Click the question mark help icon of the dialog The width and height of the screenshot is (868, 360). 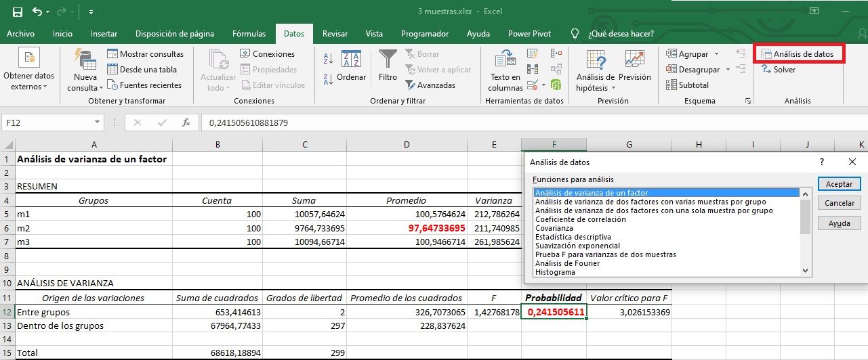[822, 162]
